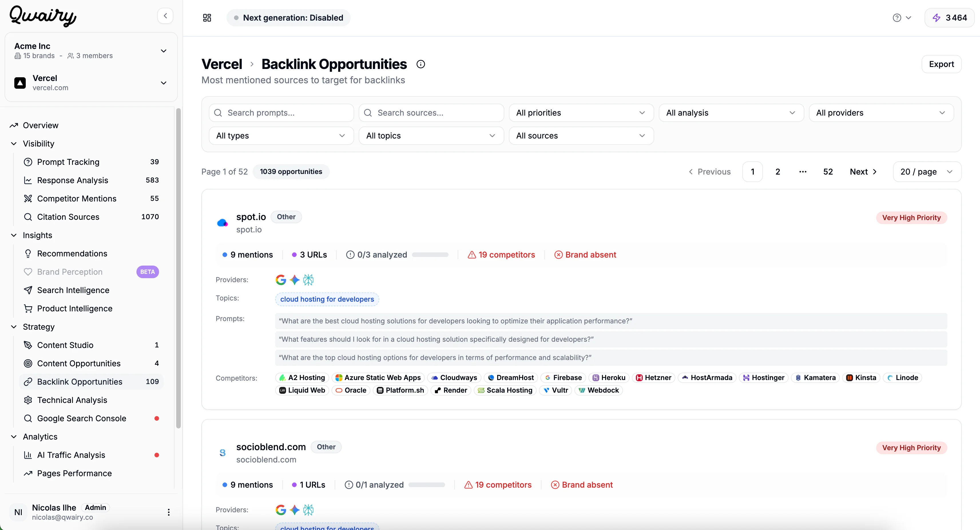The width and height of the screenshot is (980, 530).
Task: Open Product Intelligence from the cart icon
Action: pyautogui.click(x=29, y=308)
